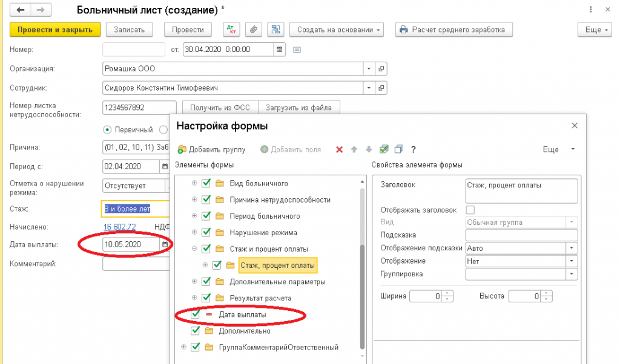
Task: Click the elements tree vertical scrollbar
Action: [x=362, y=297]
